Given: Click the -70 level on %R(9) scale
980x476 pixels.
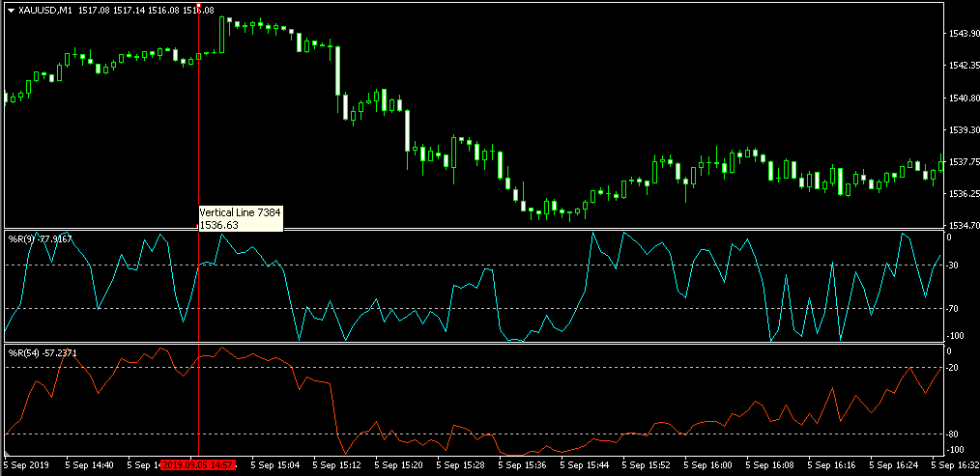Looking at the screenshot, I should [953, 308].
